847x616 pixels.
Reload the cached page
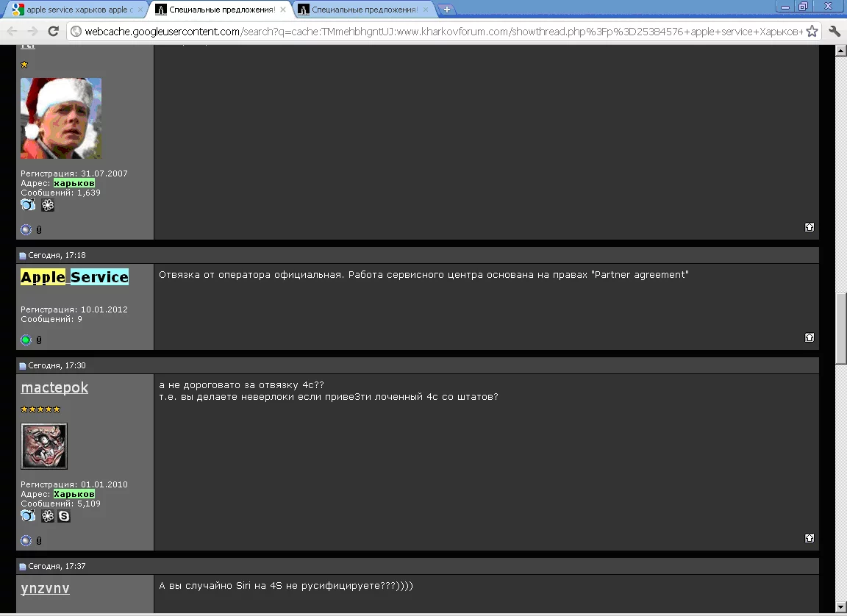pyautogui.click(x=53, y=32)
